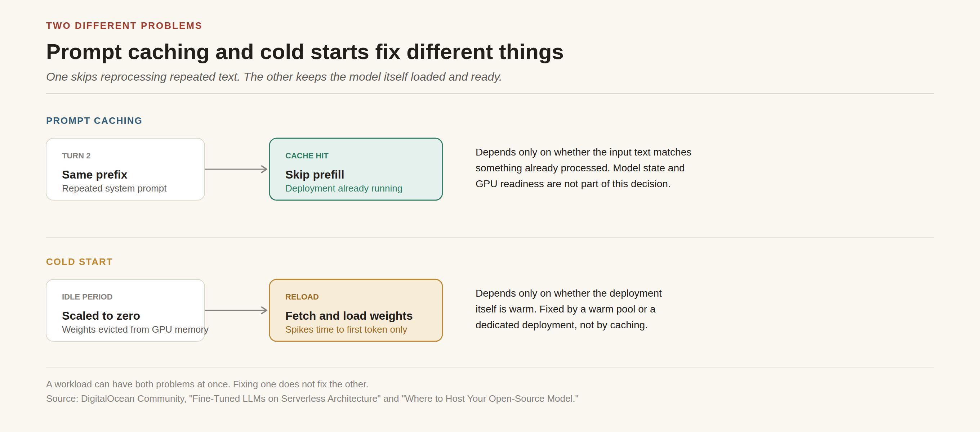This screenshot has width=980, height=432.
Task: Click the COLD START section heading
Action: tap(79, 262)
